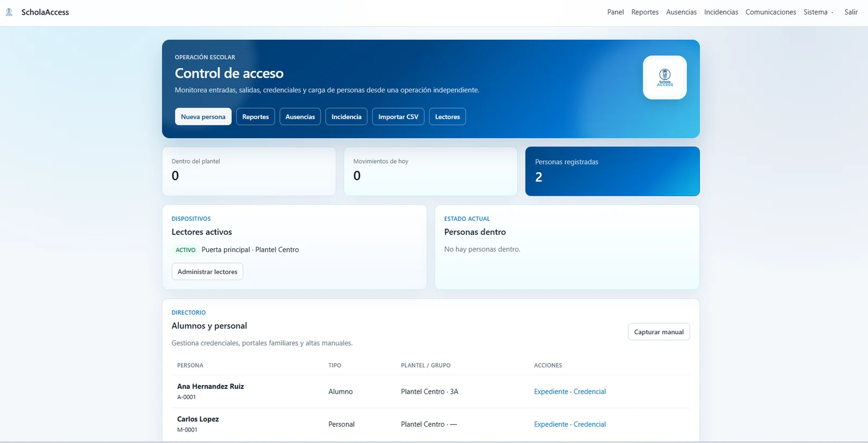Open Ausencias from the top navigation
This screenshot has height=443, width=868.
point(681,12)
